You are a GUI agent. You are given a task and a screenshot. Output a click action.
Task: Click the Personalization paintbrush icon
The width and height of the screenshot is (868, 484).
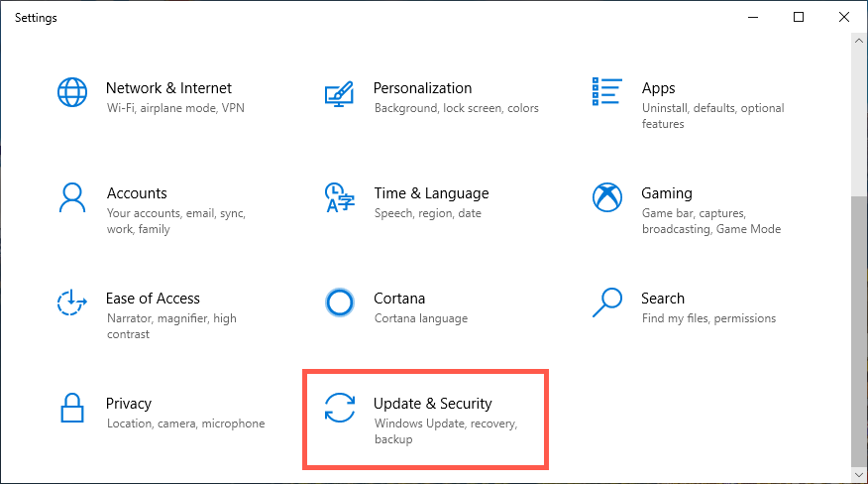point(340,94)
